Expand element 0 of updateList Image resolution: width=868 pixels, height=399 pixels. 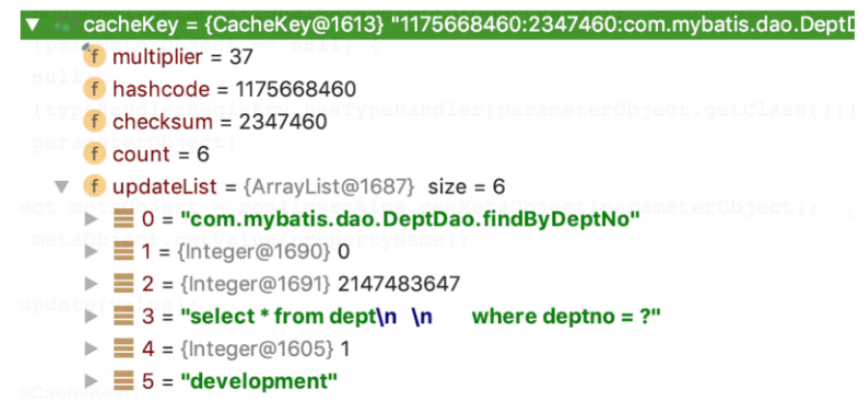[x=92, y=220]
